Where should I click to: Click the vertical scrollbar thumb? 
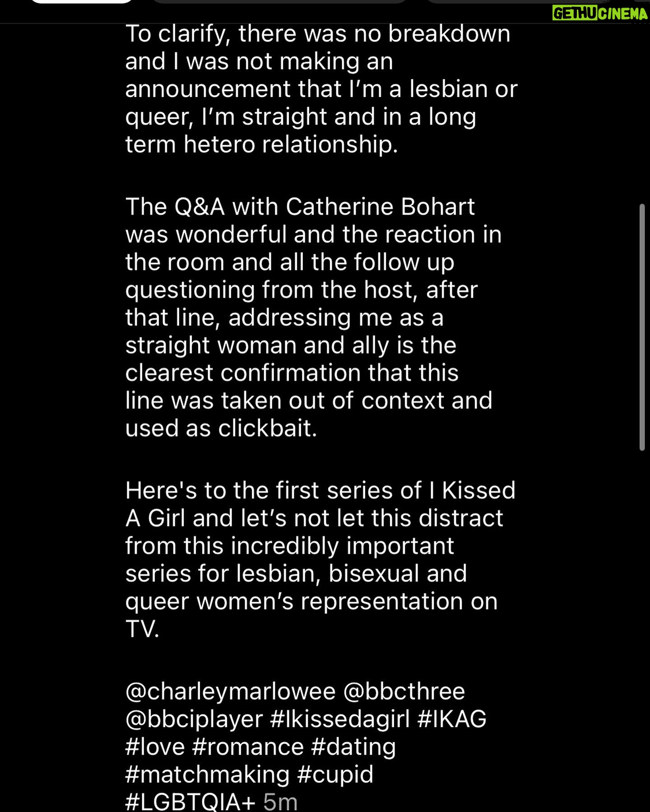[x=642, y=327]
